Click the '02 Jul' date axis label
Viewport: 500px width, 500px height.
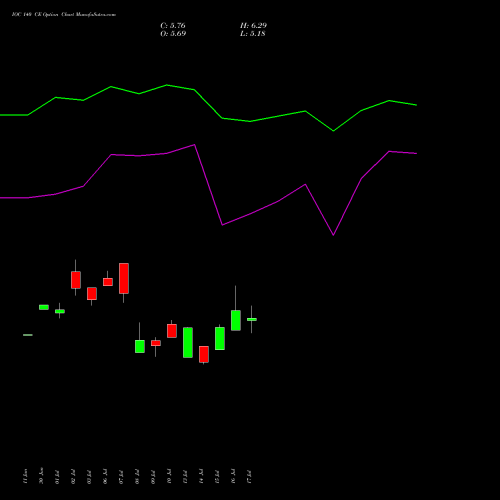[x=73, y=477]
